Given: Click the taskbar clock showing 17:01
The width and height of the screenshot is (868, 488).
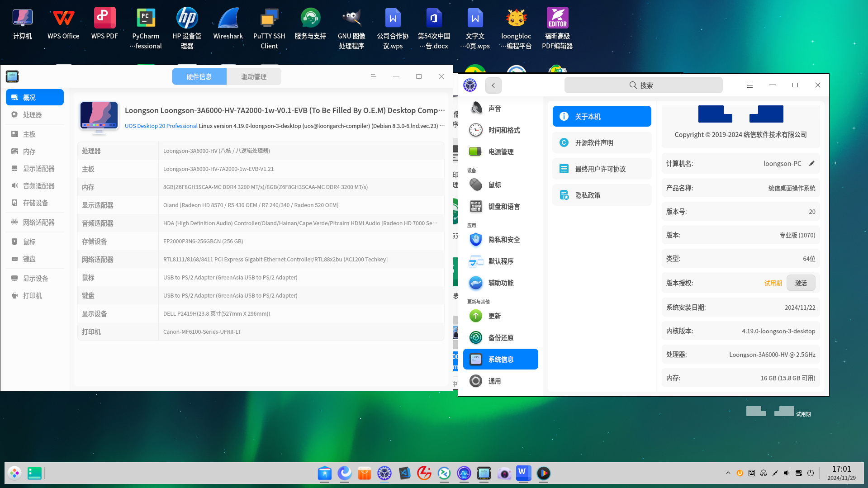Looking at the screenshot, I should click(841, 473).
